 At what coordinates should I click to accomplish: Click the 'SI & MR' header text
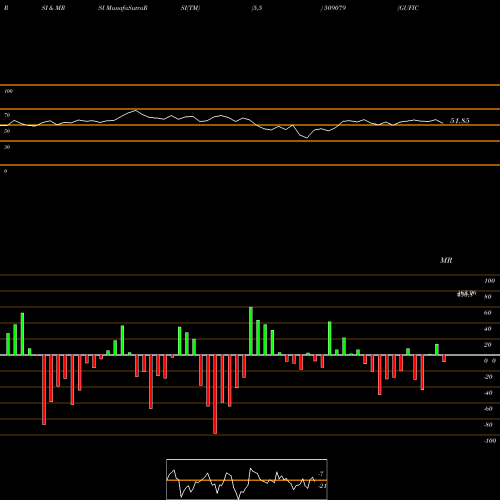53,8
